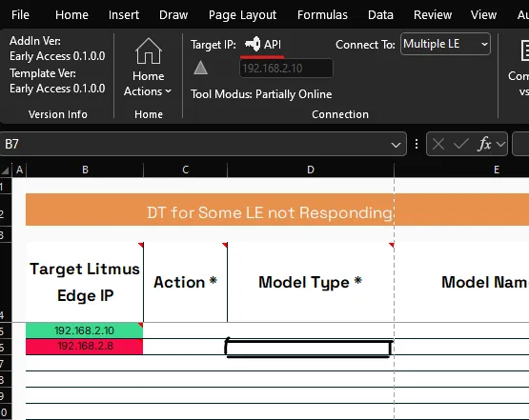Select the green 192.168.2.10 cell

coord(84,330)
